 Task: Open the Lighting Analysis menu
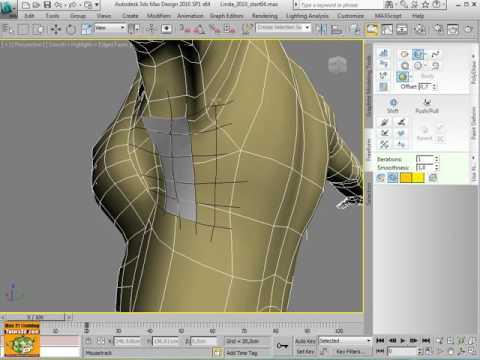(x=307, y=16)
